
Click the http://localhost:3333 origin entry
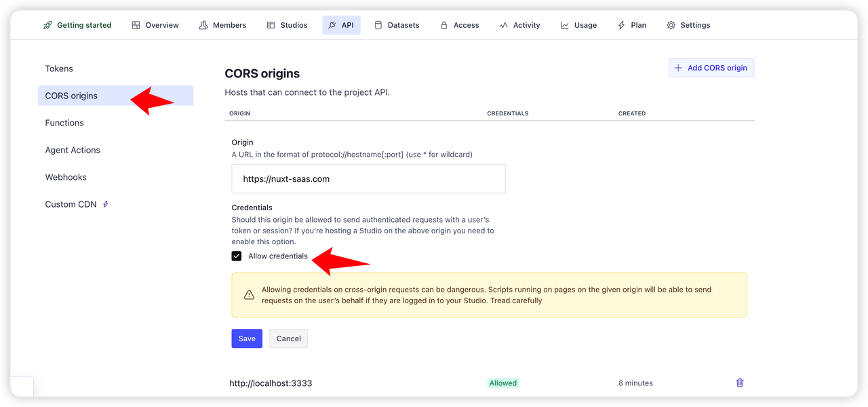point(271,383)
